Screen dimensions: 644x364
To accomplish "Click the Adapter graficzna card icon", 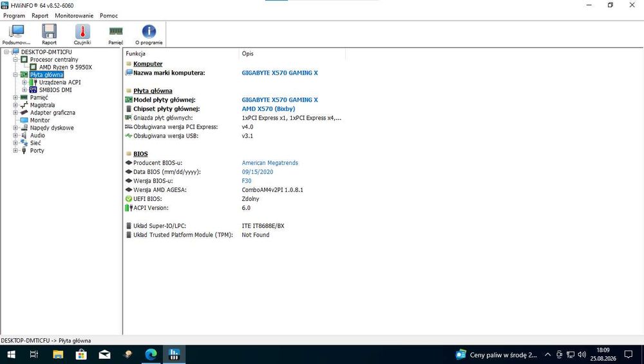I will [x=24, y=113].
